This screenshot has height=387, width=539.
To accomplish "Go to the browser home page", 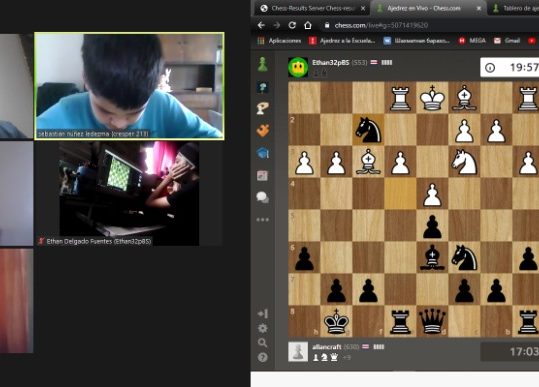I will click(x=308, y=25).
